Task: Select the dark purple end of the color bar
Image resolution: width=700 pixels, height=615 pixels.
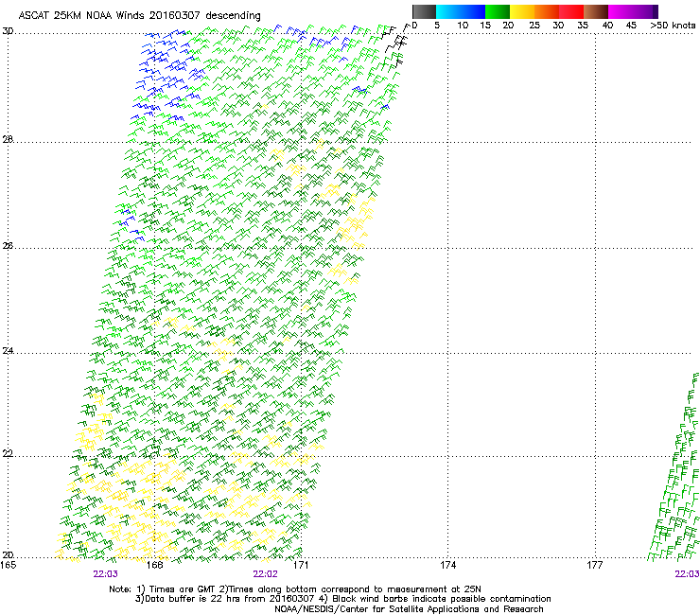Action: coord(656,11)
